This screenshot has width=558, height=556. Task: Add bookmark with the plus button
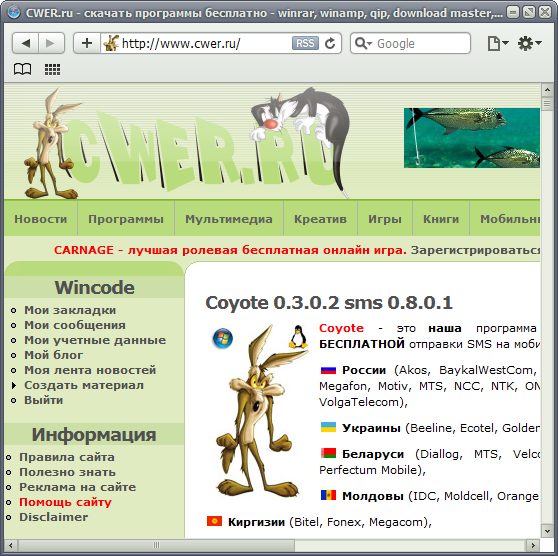(x=86, y=43)
